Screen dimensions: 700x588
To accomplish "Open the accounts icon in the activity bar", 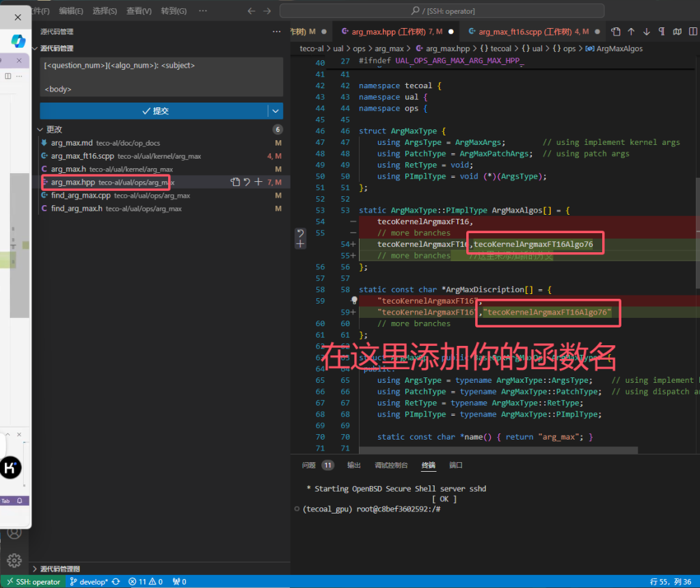I will click(14, 533).
